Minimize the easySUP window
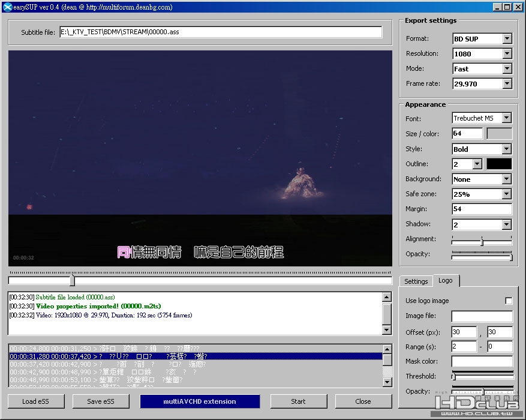Viewport: 526px width, 420px height. point(497,7)
